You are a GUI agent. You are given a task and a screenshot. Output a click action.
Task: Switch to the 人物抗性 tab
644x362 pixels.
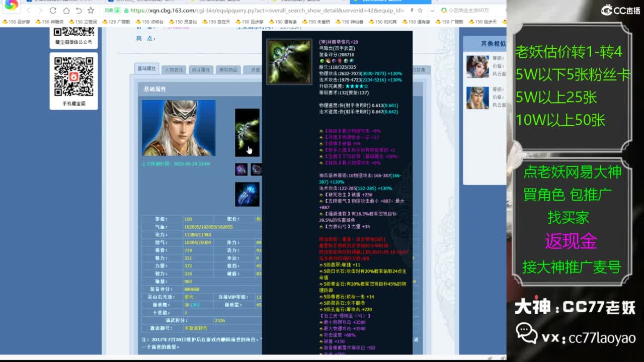(174, 70)
